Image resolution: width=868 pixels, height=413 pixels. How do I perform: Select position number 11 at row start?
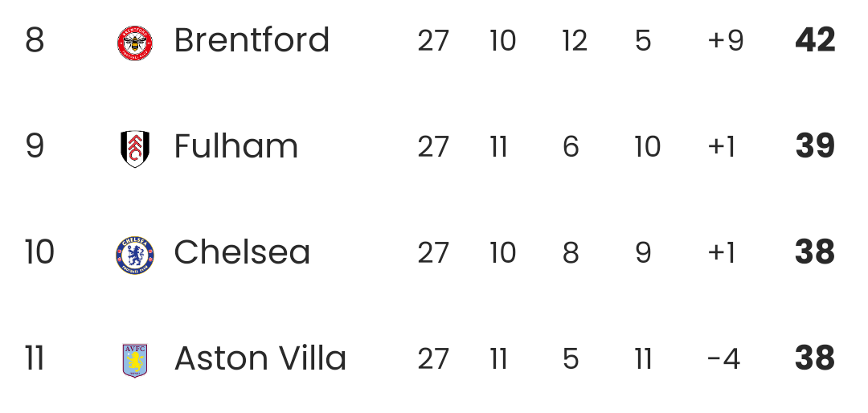coord(35,358)
